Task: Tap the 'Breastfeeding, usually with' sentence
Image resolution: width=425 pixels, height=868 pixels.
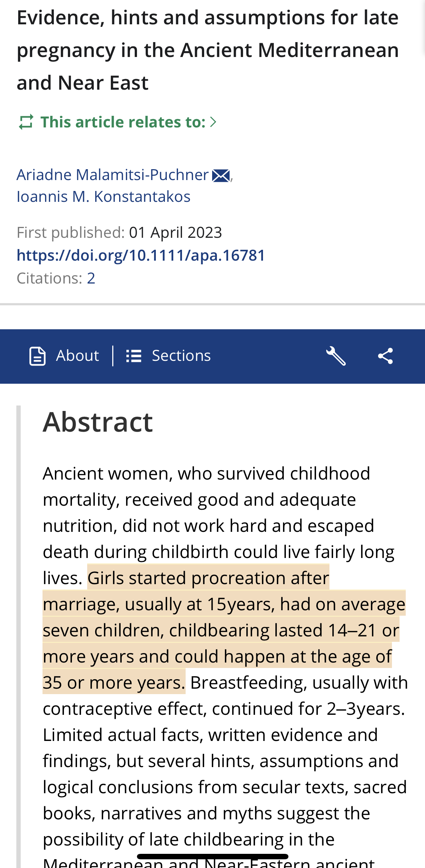Action: click(299, 683)
